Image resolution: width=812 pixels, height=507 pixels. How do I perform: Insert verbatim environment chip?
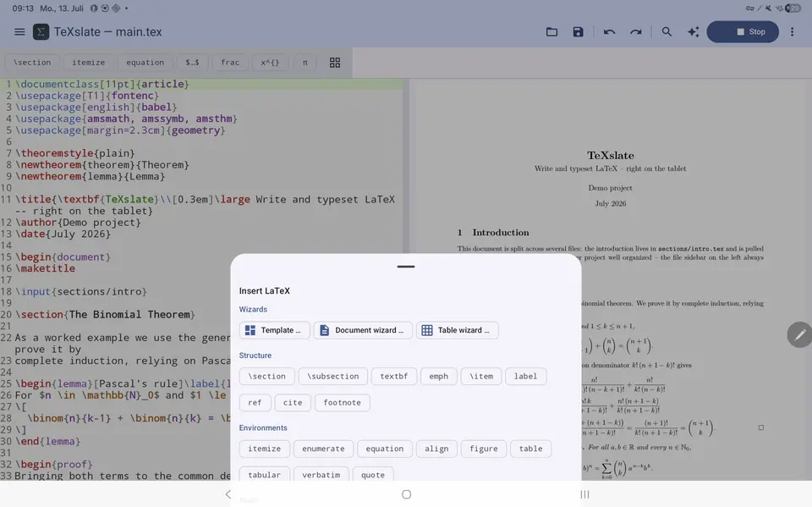tap(321, 475)
